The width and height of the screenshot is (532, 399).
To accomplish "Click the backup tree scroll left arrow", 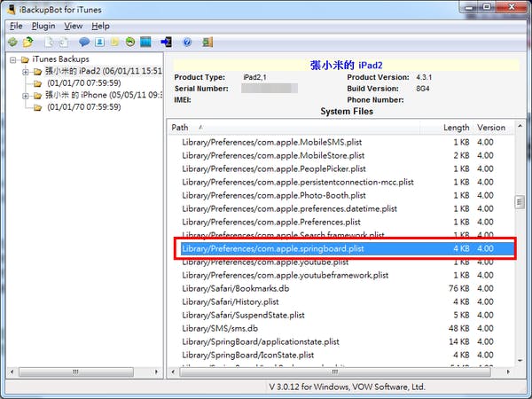I will 12,372.
